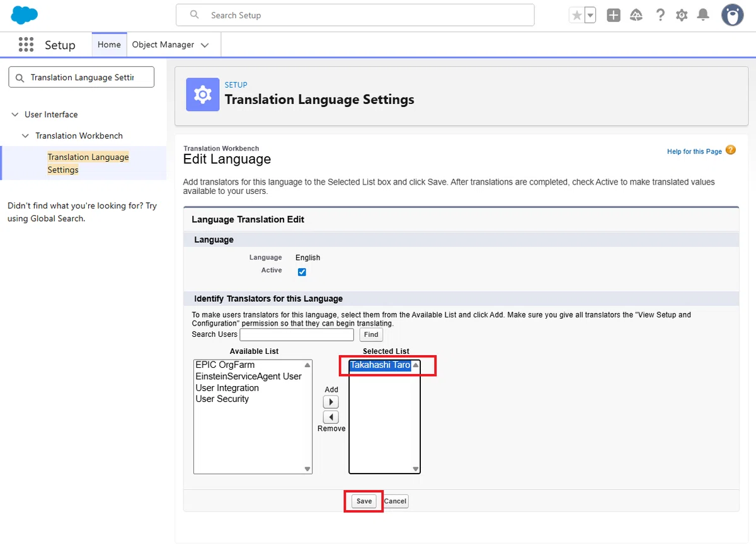Click Available List scroll-down arrow
Viewport: 756px width, 546px height.
[x=307, y=469]
